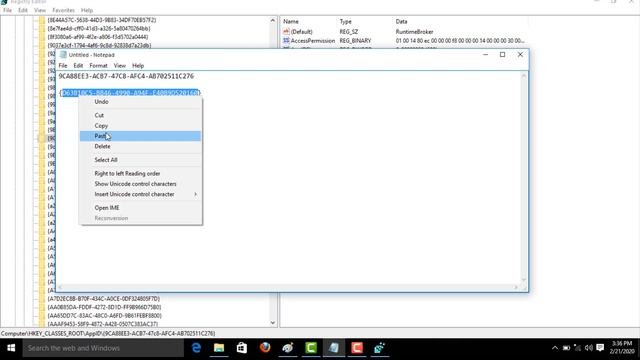Choose Open IME option
640x360 pixels.
140,208
